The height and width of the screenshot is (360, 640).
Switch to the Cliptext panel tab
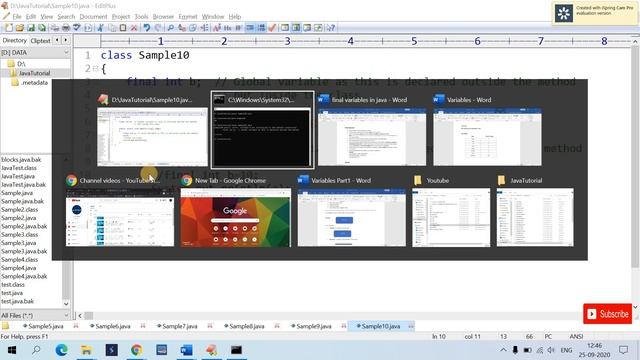coord(40,40)
